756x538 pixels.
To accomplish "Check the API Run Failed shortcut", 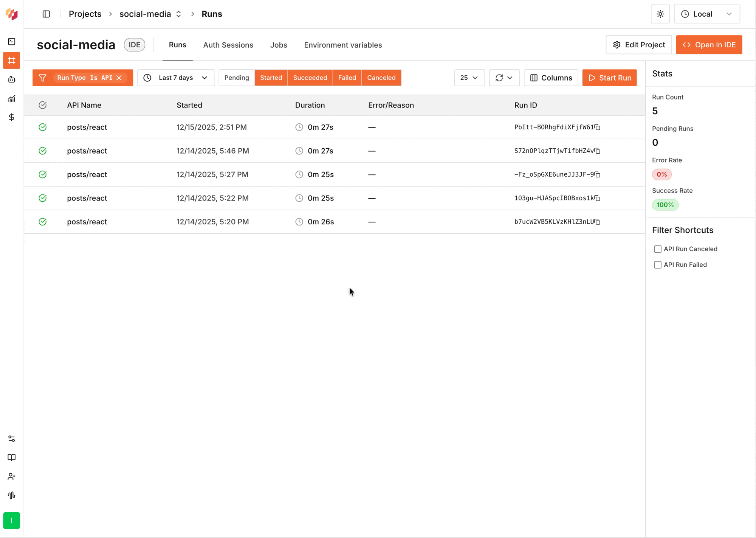I will tap(658, 265).
